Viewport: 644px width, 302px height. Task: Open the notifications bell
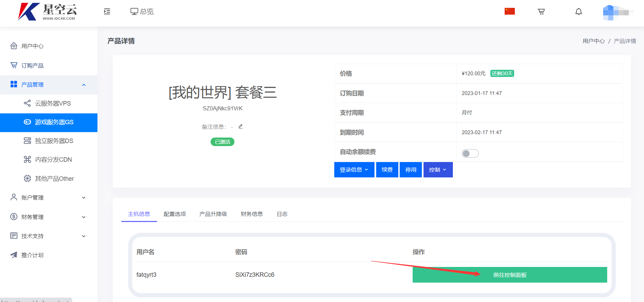tap(579, 12)
